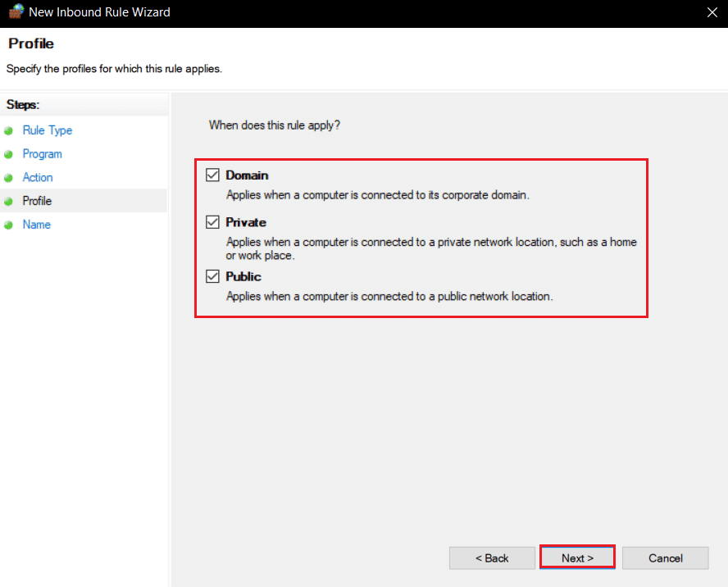
Task: Click the green bullet beside Profile step
Action: click(9, 201)
